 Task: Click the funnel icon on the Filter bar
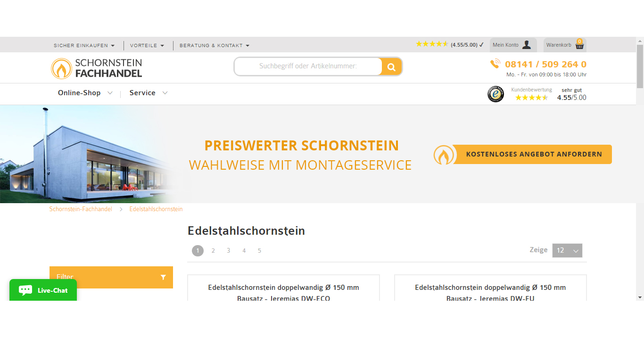tap(164, 277)
